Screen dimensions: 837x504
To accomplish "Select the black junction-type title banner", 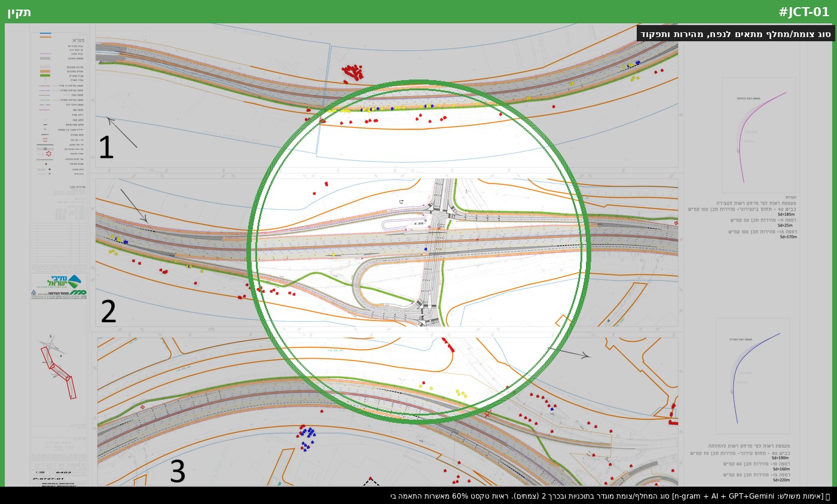I will click(735, 34).
